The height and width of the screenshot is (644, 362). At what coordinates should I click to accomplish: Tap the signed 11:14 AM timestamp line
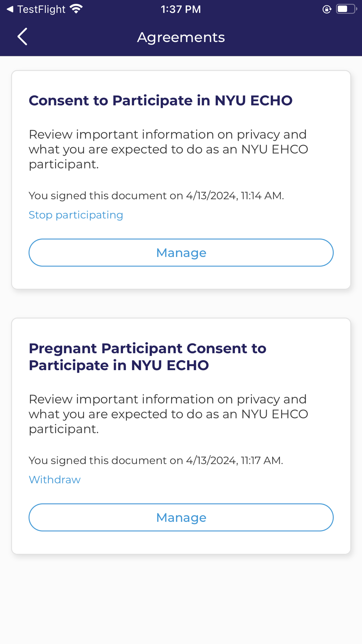(156, 196)
